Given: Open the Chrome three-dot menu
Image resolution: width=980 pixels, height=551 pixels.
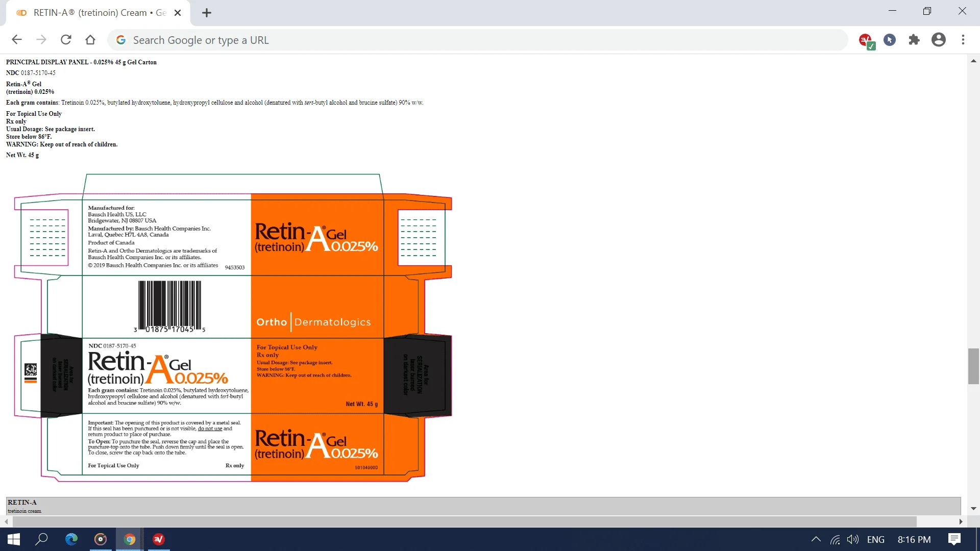Looking at the screenshot, I should (963, 40).
